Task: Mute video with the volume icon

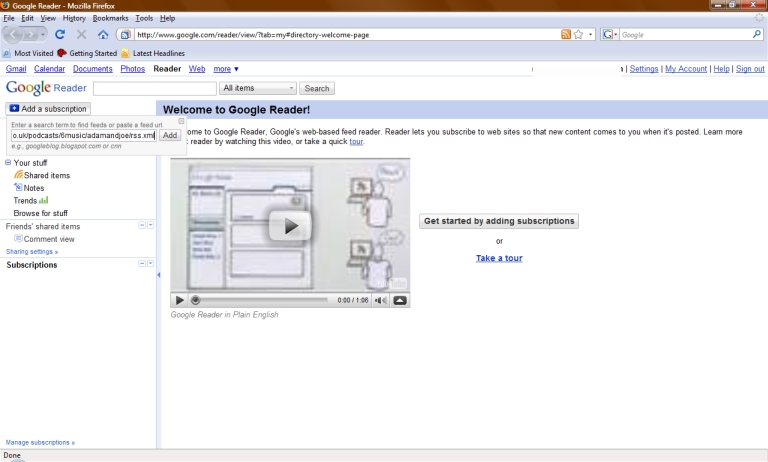Action: click(x=381, y=300)
